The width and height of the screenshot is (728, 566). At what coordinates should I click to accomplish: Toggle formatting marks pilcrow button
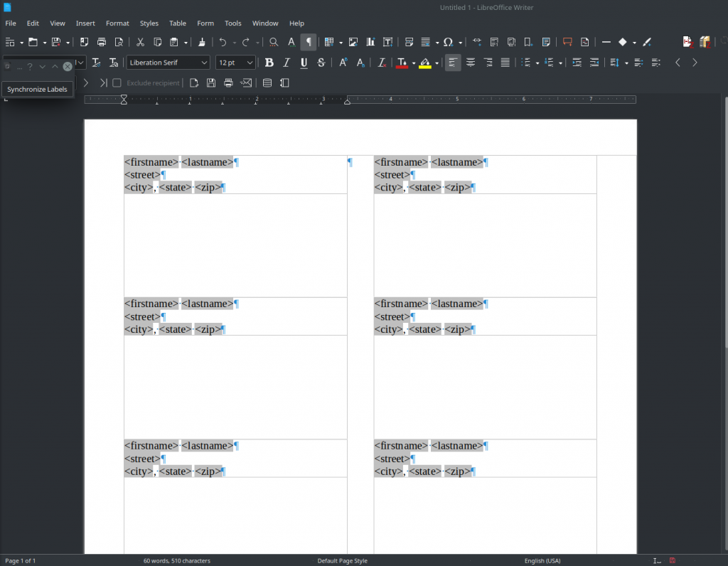tap(309, 42)
